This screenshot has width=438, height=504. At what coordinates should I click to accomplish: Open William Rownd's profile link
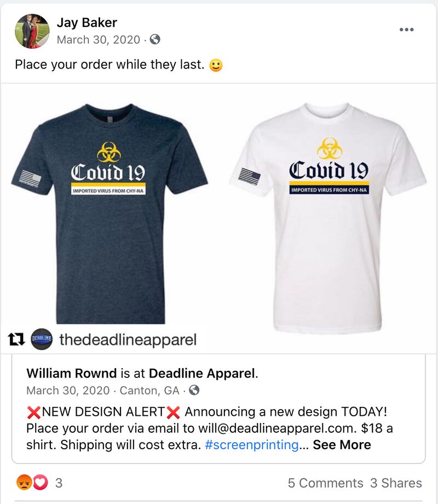tap(71, 374)
